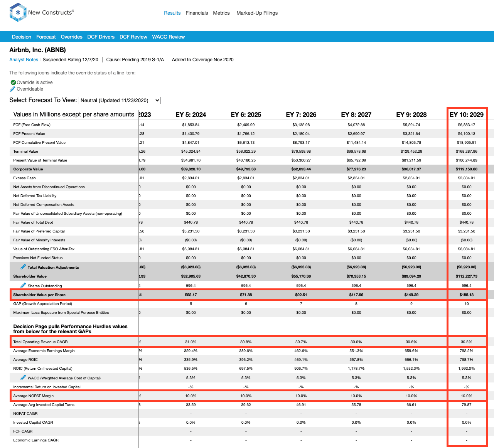Open Marked-Up Filings menu
This screenshot has height=448, width=494.
click(x=257, y=13)
